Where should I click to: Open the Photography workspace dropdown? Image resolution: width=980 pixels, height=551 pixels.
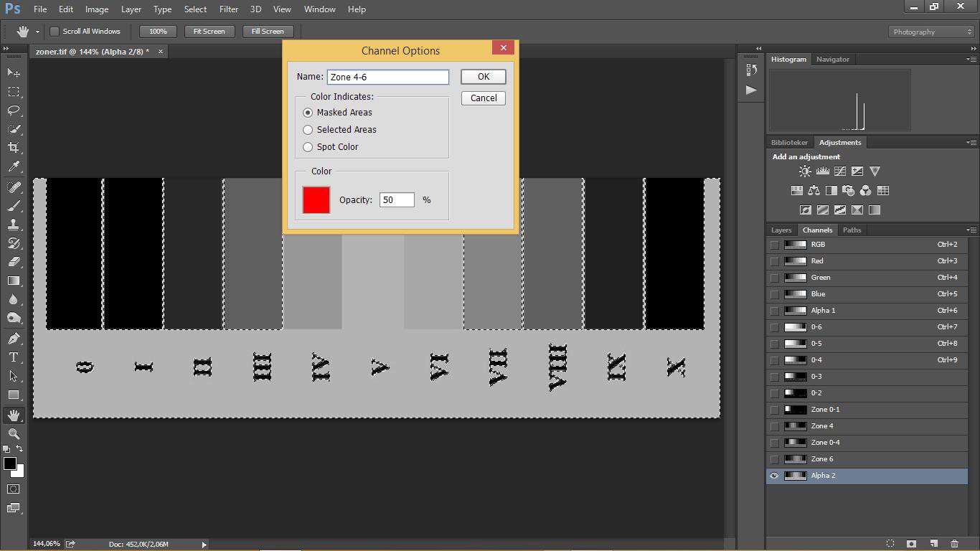pyautogui.click(x=931, y=32)
